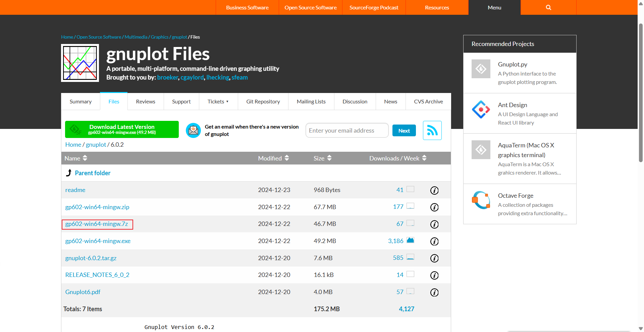Click download chart icon for gp602-win64-mingw.zip

(x=410, y=206)
